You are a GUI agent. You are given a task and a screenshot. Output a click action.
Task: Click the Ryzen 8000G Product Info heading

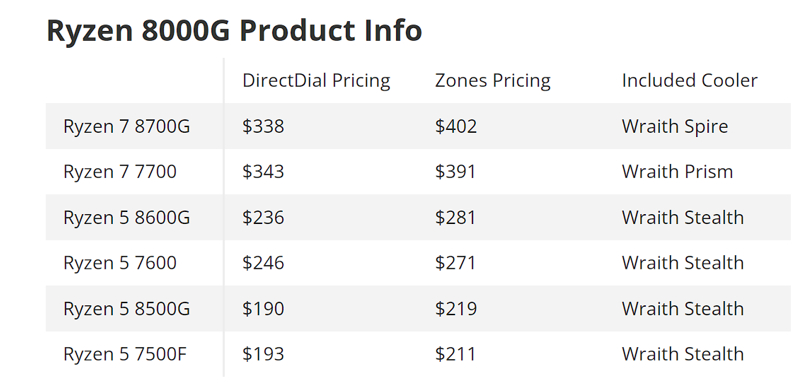[234, 31]
